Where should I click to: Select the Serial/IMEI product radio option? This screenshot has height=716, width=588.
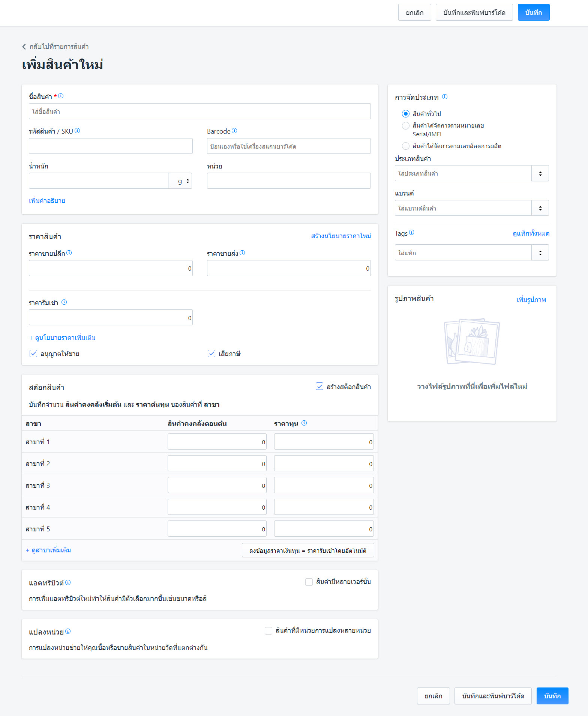(405, 126)
